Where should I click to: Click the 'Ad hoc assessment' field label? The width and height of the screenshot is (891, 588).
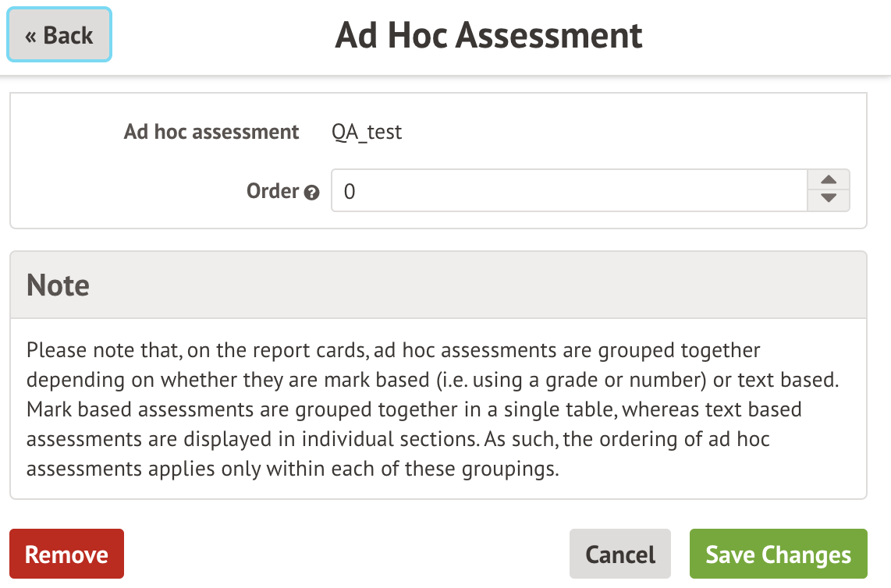(x=211, y=132)
